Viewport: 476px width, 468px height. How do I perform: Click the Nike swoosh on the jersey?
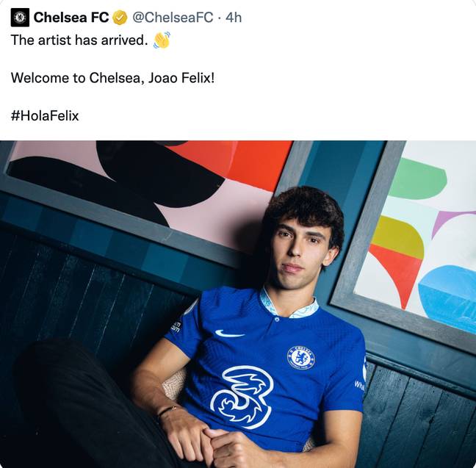coord(229,334)
